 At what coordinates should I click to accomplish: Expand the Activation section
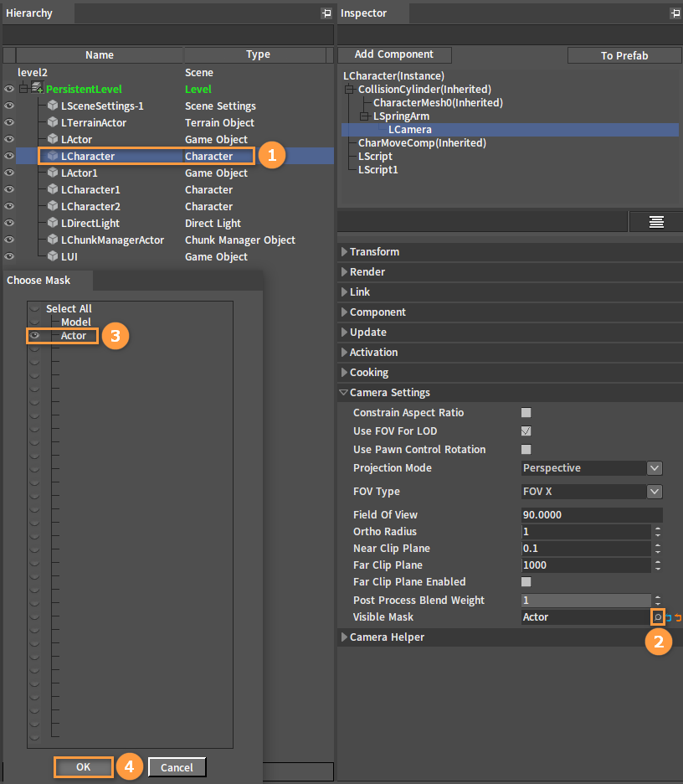pyautogui.click(x=344, y=352)
